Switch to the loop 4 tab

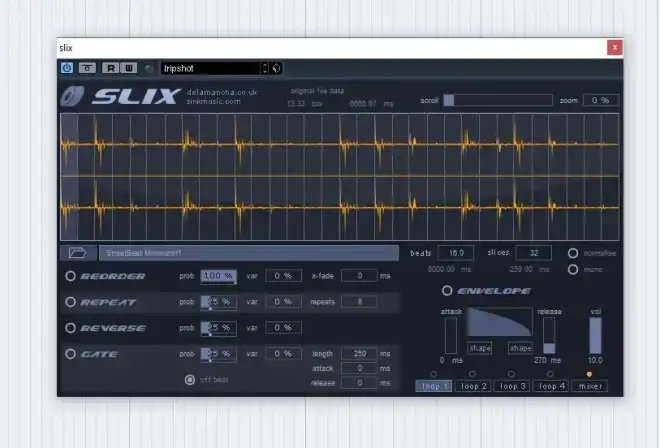click(551, 386)
